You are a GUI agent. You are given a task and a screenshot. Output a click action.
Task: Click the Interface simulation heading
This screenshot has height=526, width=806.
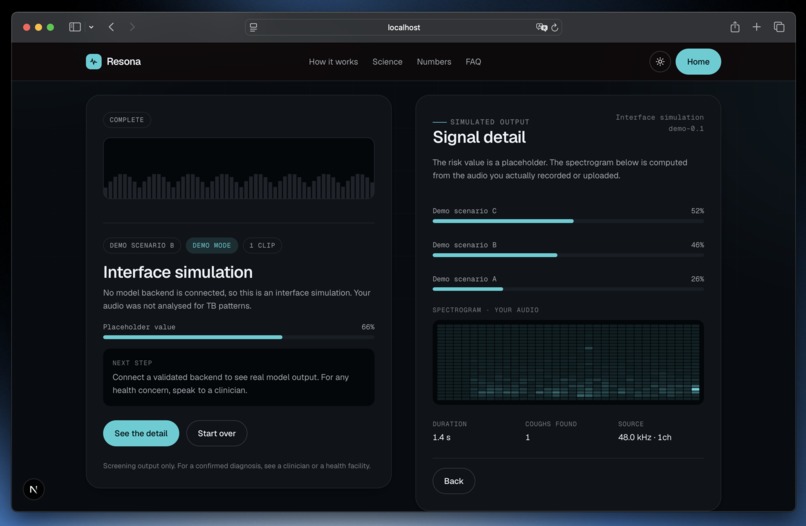pos(178,272)
